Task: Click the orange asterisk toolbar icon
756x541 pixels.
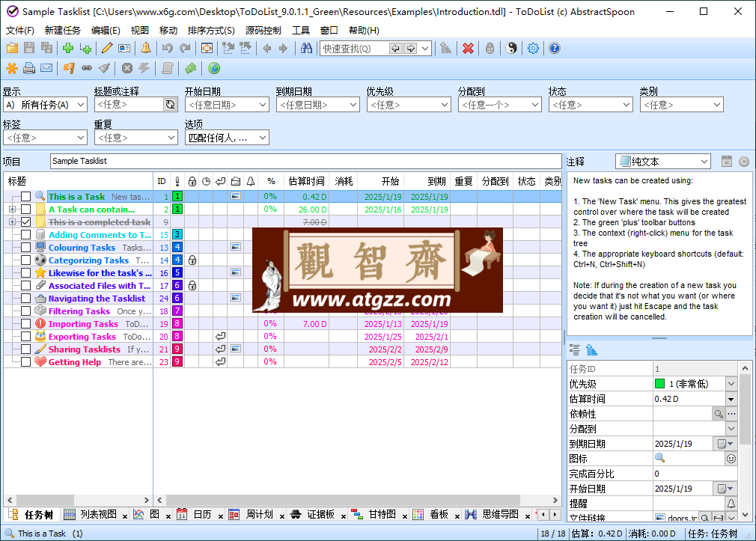Action: 12,69
